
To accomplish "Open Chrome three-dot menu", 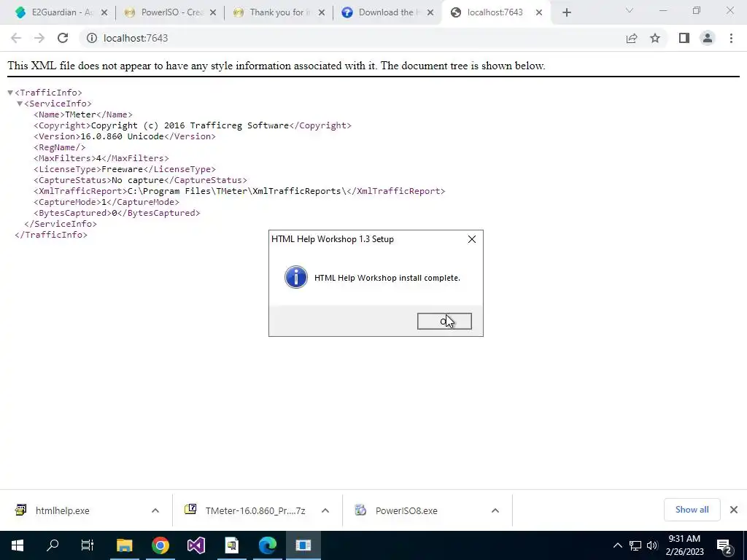I will point(731,38).
